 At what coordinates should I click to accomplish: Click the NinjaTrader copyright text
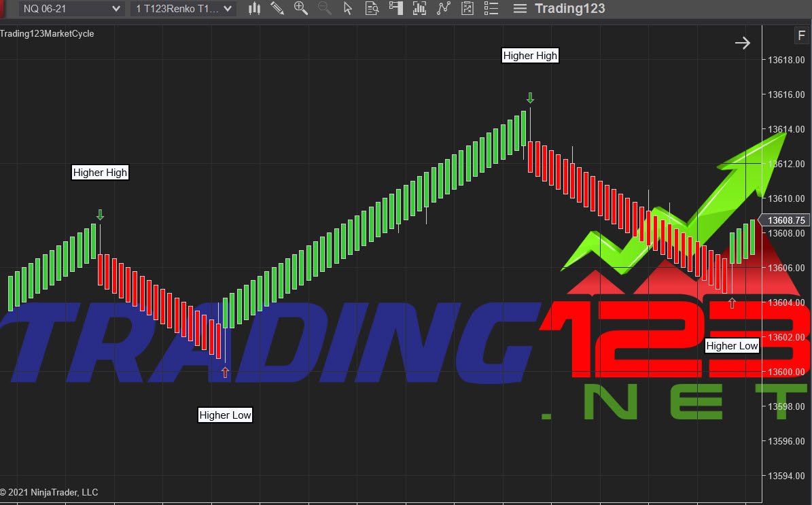tap(49, 493)
